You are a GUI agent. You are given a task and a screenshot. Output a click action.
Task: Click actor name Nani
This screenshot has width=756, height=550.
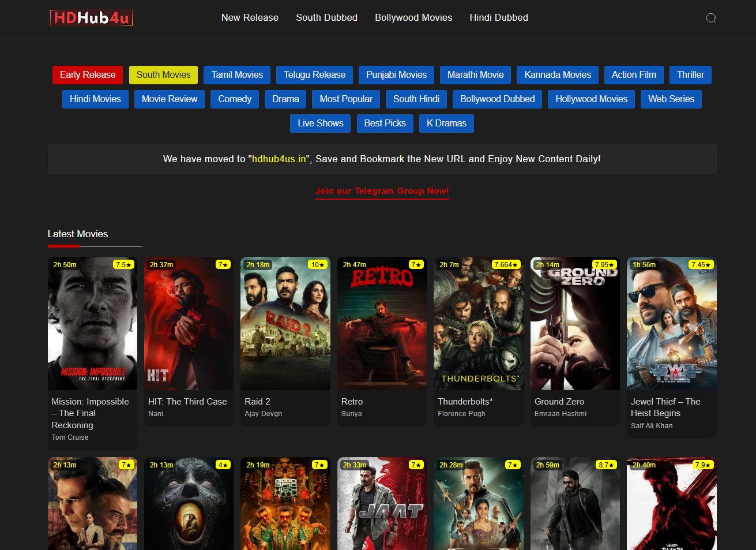tap(156, 414)
